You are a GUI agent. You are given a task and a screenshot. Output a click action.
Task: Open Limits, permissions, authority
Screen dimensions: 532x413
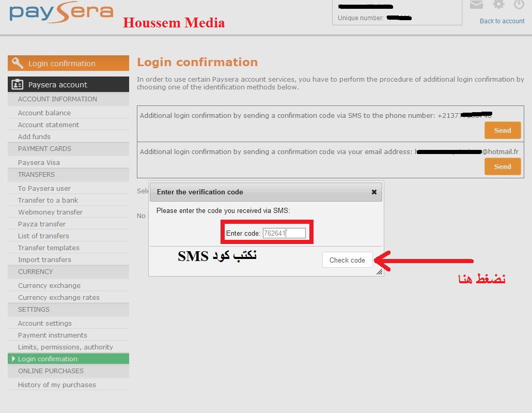pos(65,347)
